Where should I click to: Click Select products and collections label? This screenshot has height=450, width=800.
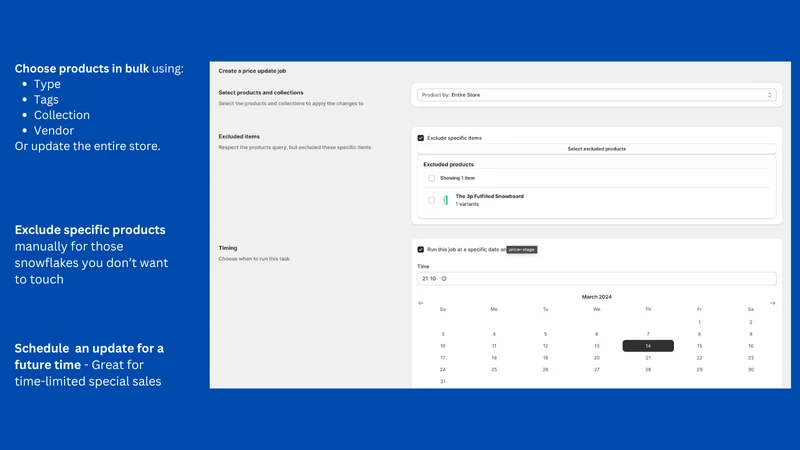click(x=261, y=92)
